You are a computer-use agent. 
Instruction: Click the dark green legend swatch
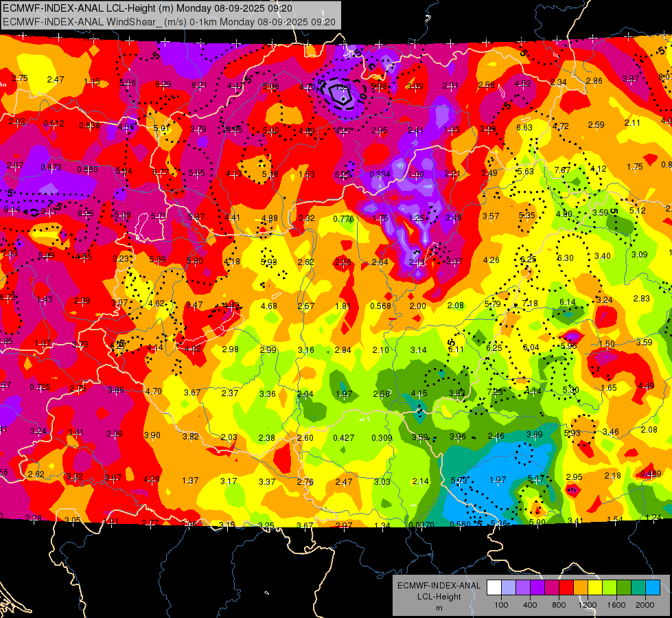pyautogui.click(x=624, y=588)
